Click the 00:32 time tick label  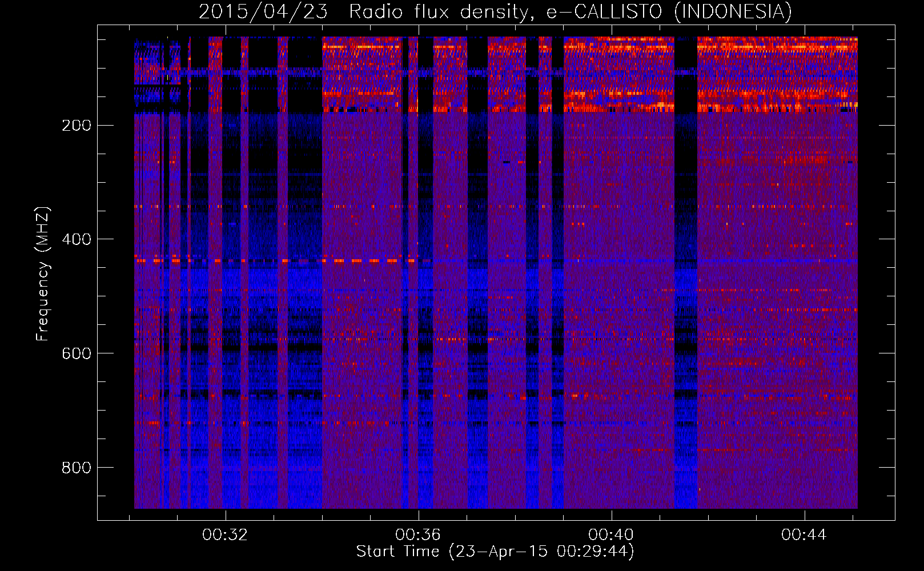(225, 535)
